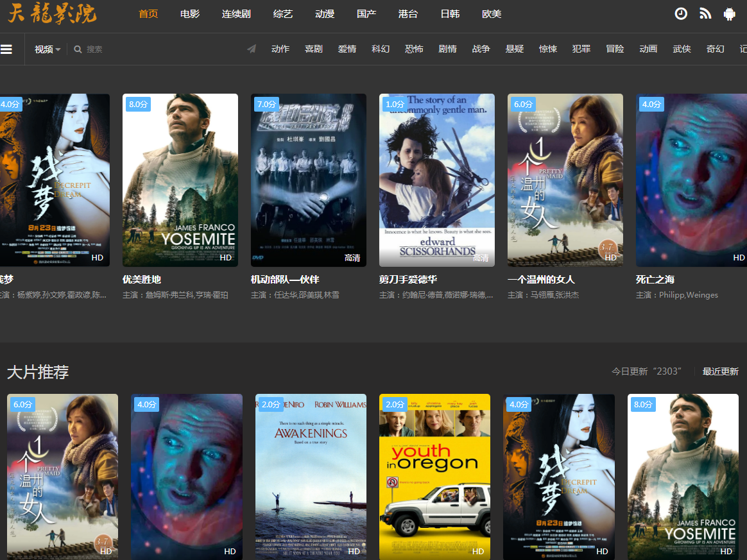Click the 天龙影院 site logo
This screenshot has height=560, width=747.
[x=52, y=13]
